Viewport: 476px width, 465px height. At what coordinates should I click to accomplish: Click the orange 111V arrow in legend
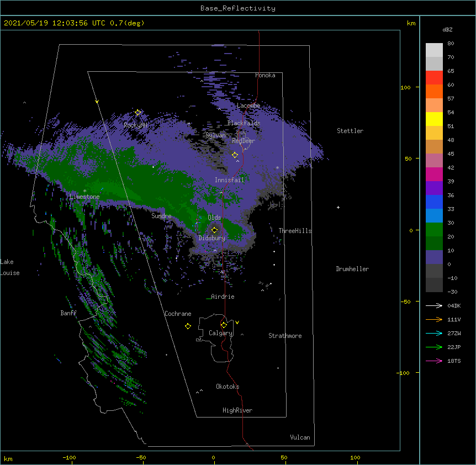pos(434,319)
